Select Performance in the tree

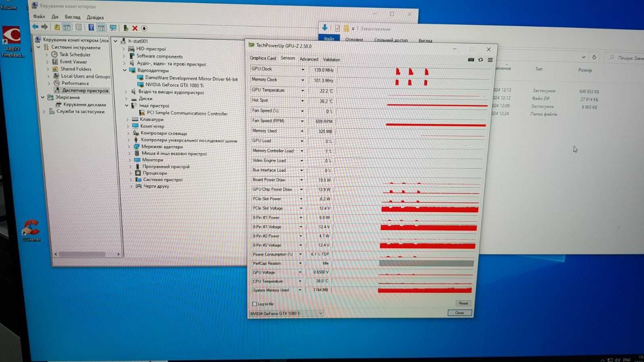(x=75, y=83)
